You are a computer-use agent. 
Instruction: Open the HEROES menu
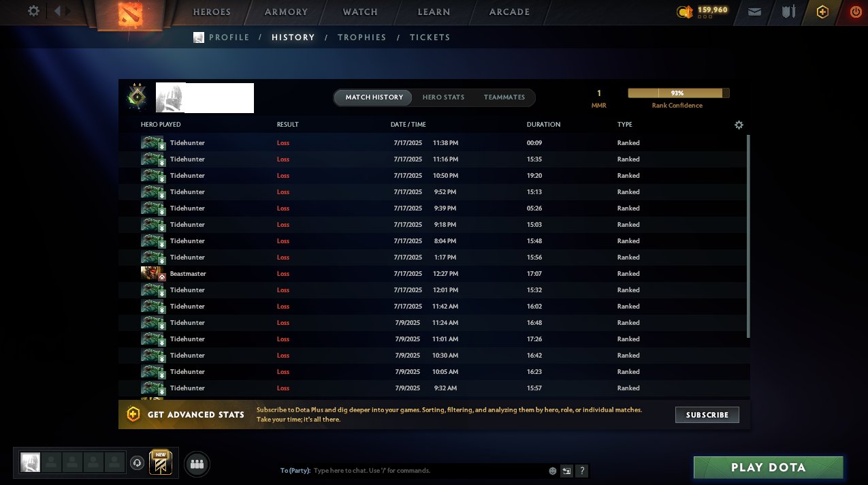click(212, 12)
